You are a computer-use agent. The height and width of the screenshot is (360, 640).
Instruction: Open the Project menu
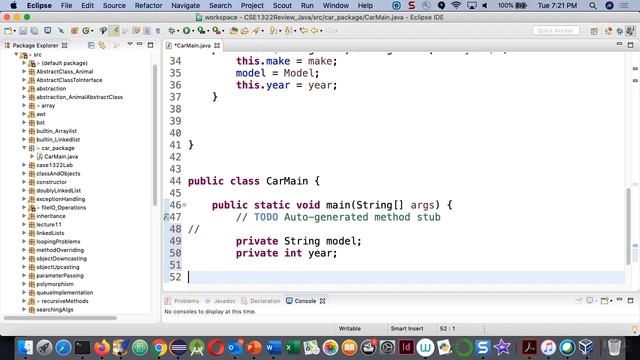click(252, 6)
